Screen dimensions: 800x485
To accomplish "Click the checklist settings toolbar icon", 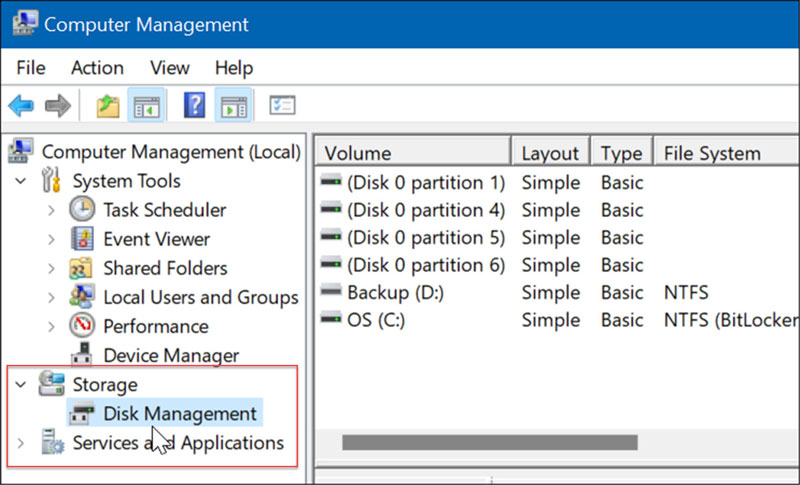I will 282,106.
